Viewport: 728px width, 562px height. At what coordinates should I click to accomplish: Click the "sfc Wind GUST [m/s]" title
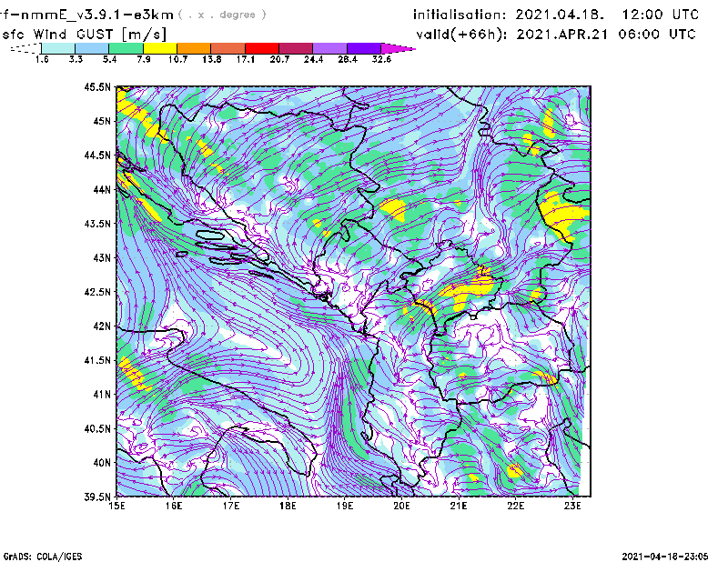(x=84, y=35)
